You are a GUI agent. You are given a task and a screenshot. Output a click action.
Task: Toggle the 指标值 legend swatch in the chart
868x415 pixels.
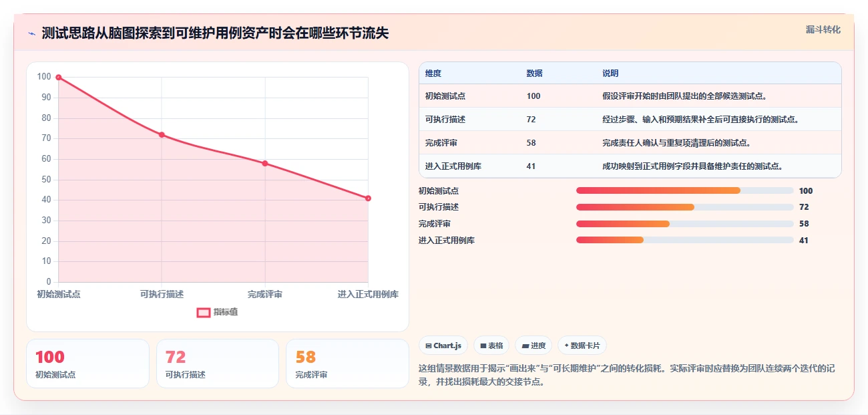204,312
